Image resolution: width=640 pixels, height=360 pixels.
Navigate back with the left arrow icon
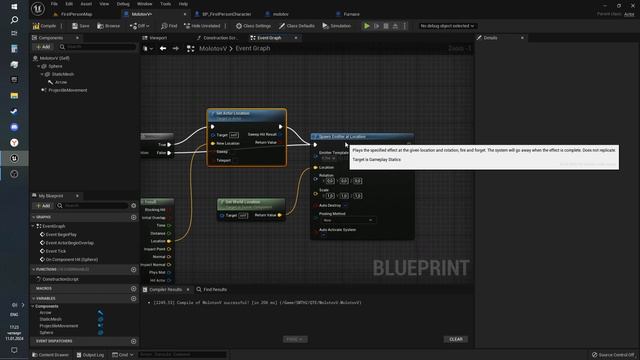(x=163, y=49)
